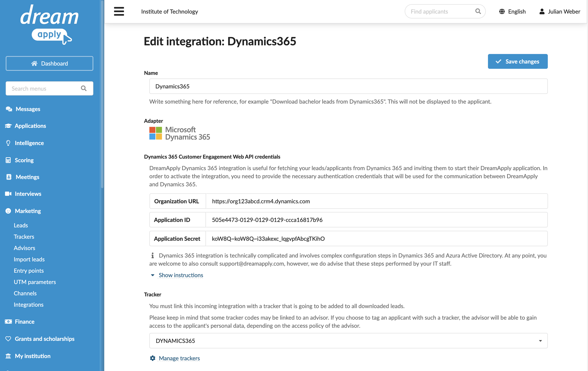
Task: Click the info icon beside Dynamics 365 note
Action: click(x=153, y=256)
